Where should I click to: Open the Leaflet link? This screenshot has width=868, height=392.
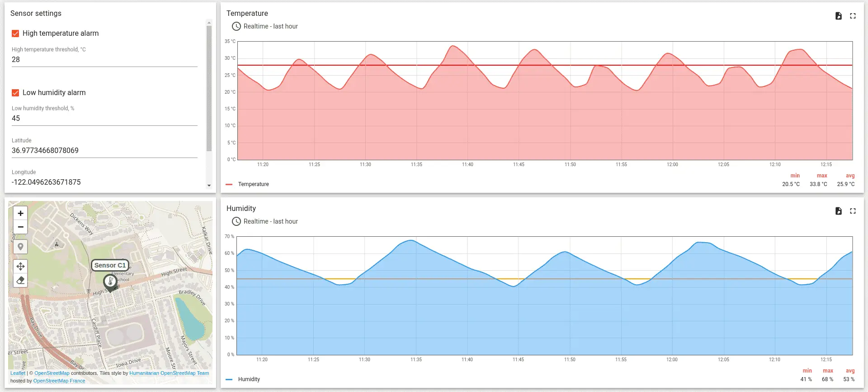pos(18,373)
